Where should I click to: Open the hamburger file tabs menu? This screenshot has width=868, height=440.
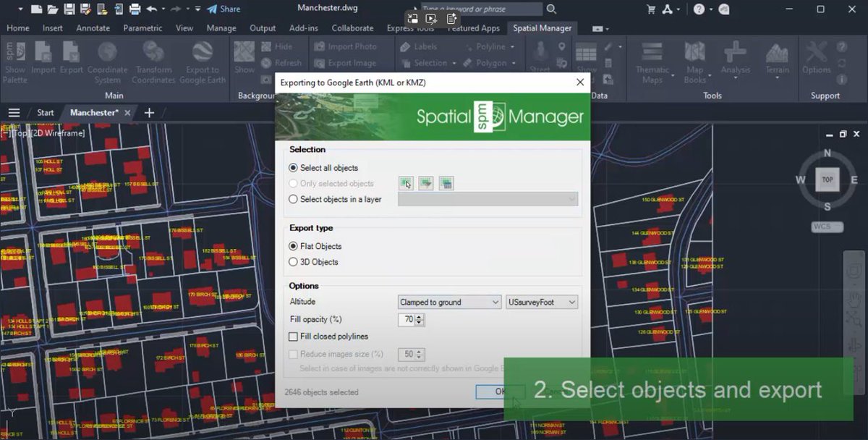coord(14,113)
